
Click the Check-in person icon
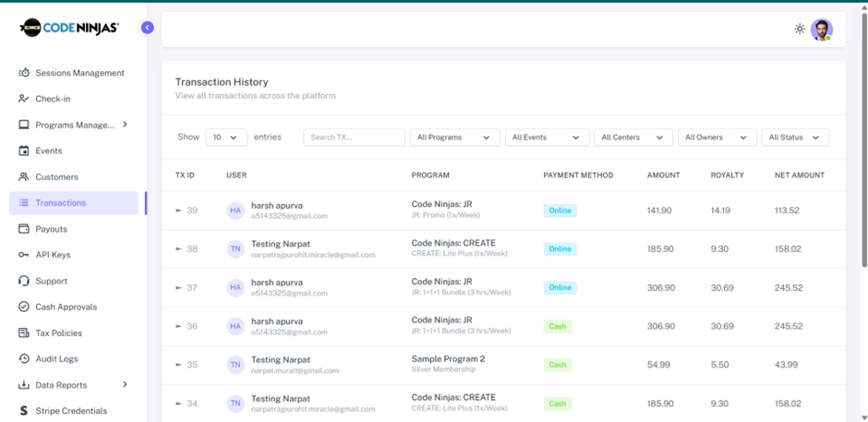click(x=24, y=99)
